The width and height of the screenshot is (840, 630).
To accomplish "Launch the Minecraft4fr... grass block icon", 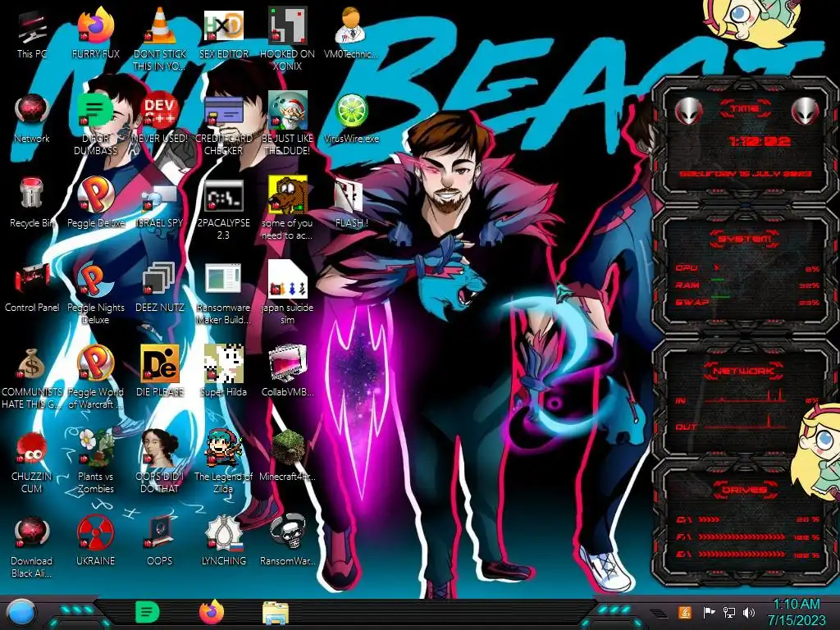I will [288, 455].
